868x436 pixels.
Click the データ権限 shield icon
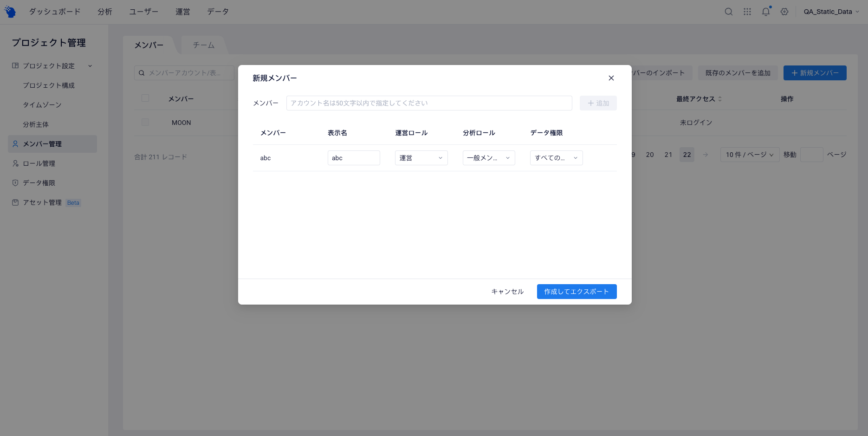point(15,183)
